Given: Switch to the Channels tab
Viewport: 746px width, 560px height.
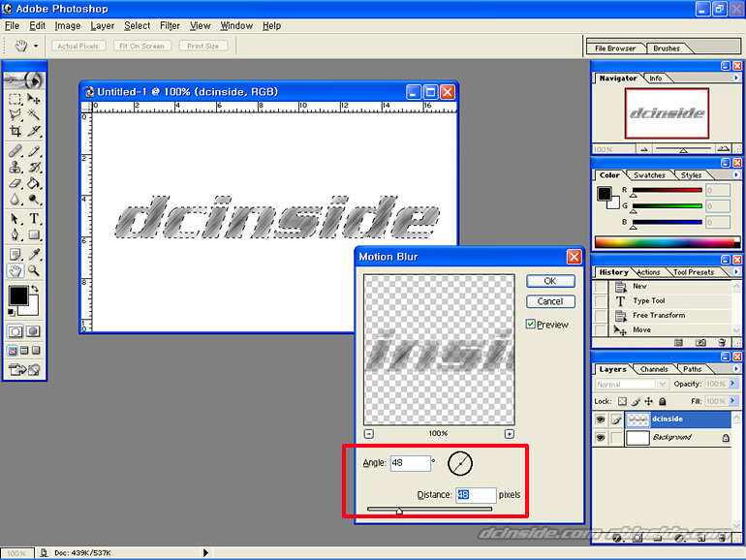Looking at the screenshot, I should (x=654, y=369).
